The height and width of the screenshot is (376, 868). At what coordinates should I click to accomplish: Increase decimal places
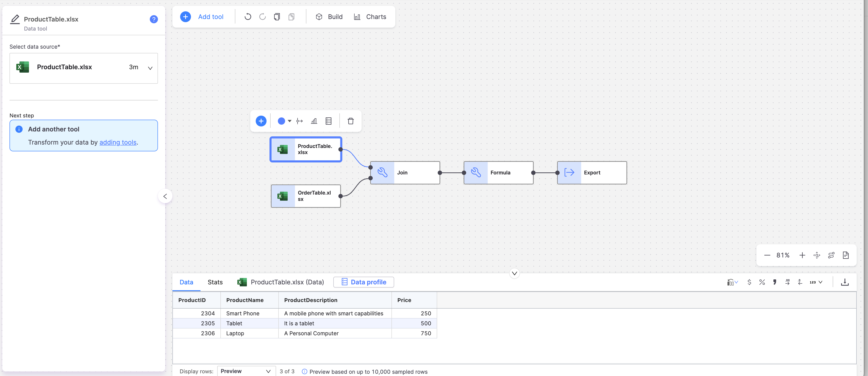point(787,282)
